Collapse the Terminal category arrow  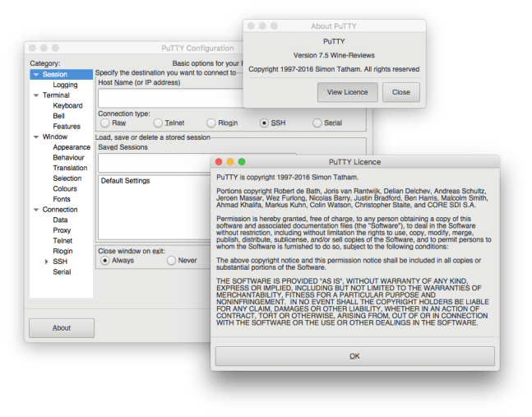point(36,95)
